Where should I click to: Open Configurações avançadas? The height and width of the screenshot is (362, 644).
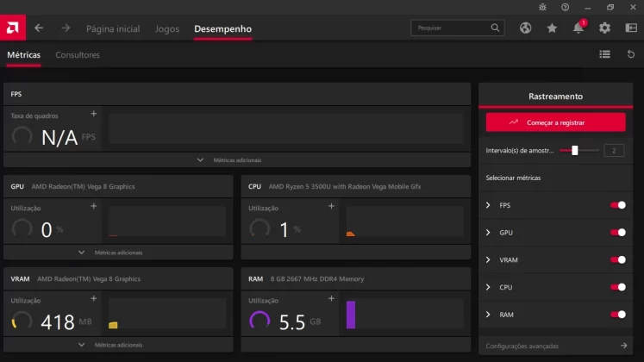click(x=556, y=346)
